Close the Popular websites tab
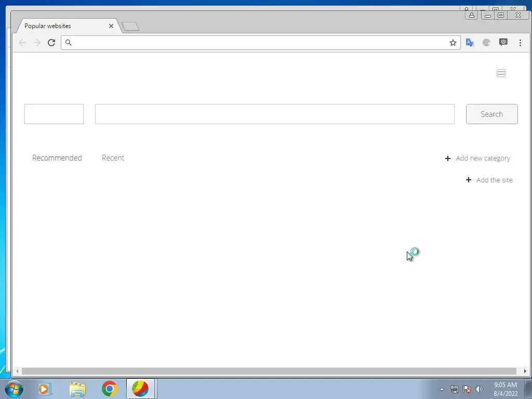The width and height of the screenshot is (532, 399). coord(111,26)
